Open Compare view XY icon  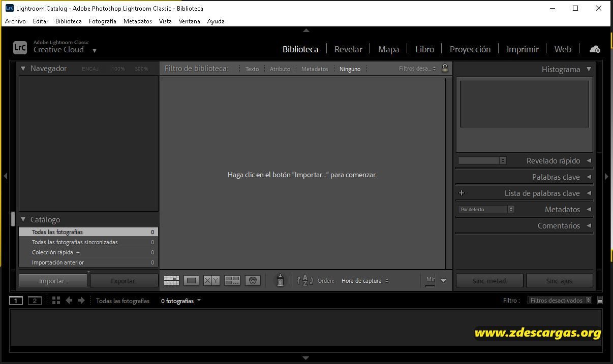[x=211, y=280]
